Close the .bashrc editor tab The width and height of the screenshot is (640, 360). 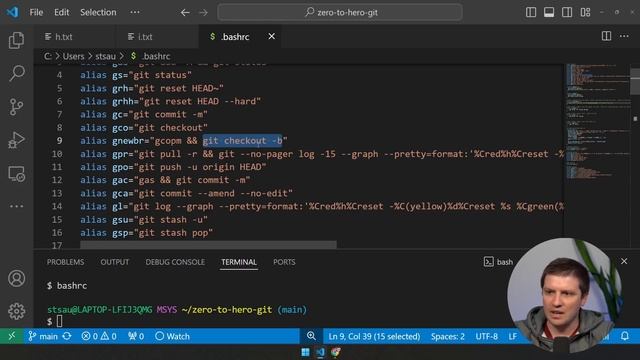pos(271,36)
